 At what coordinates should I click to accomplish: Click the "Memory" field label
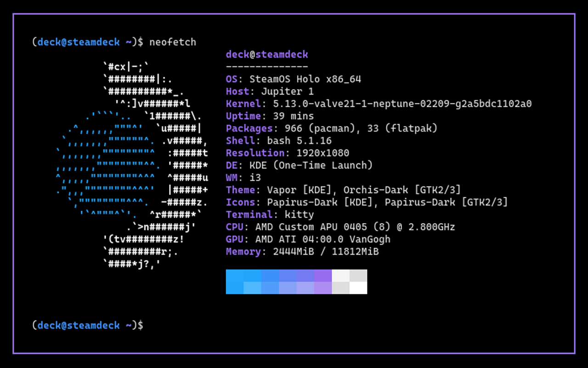point(243,252)
